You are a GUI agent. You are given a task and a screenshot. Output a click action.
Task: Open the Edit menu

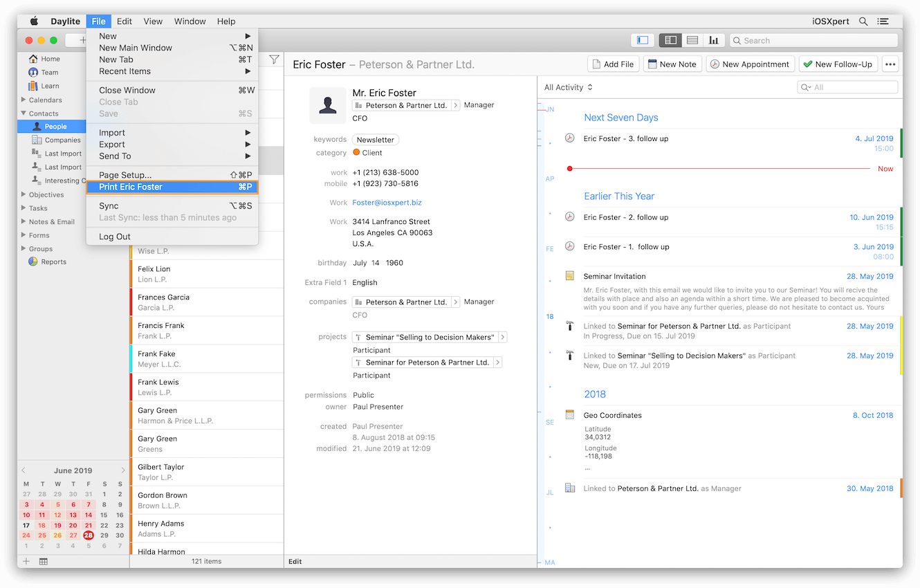coord(125,21)
